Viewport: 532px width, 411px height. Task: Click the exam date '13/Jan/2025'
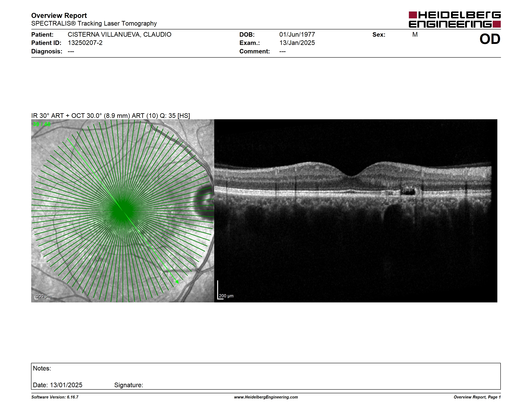coord(297,43)
